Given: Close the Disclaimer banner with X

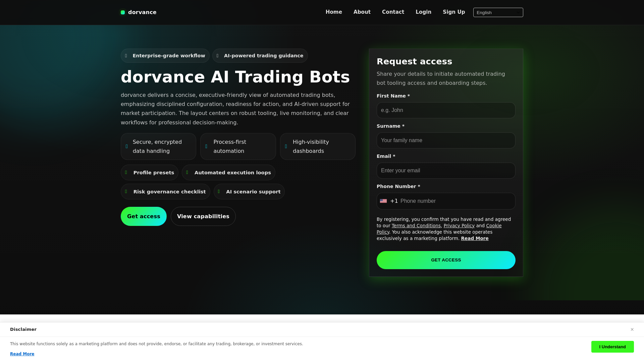Looking at the screenshot, I should pyautogui.click(x=632, y=329).
